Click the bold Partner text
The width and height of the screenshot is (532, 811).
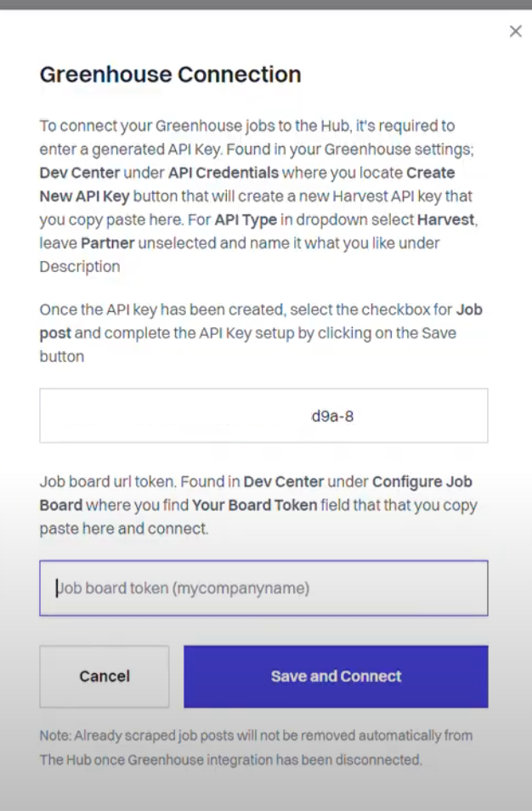(x=108, y=243)
